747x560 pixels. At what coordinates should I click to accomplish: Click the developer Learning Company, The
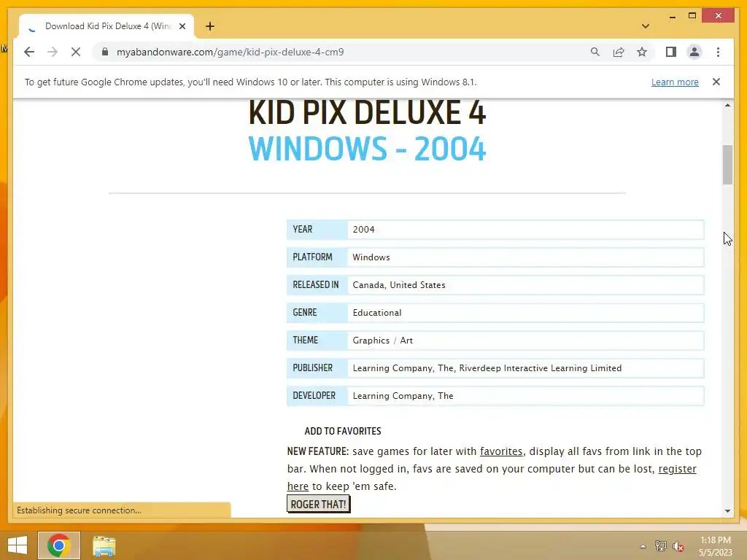[x=403, y=396]
